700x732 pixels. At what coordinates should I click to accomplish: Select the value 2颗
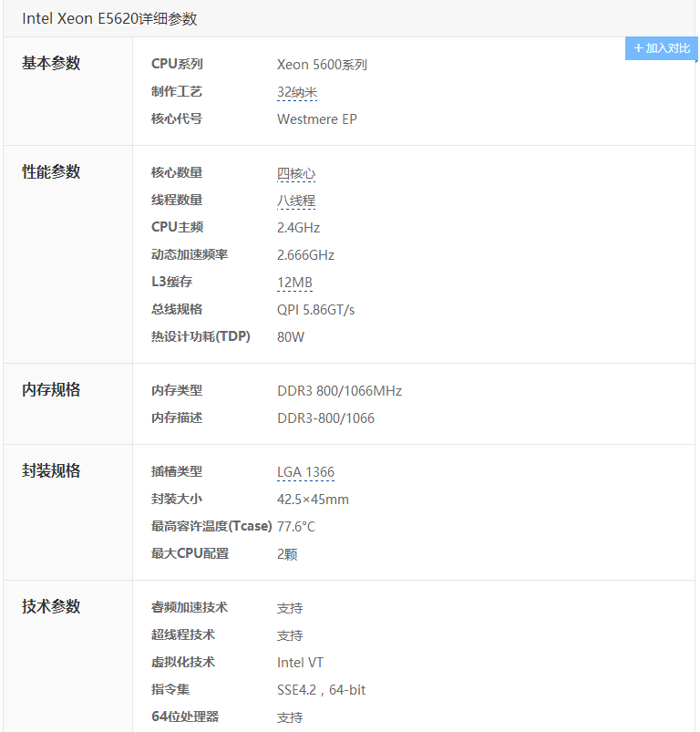pos(287,554)
